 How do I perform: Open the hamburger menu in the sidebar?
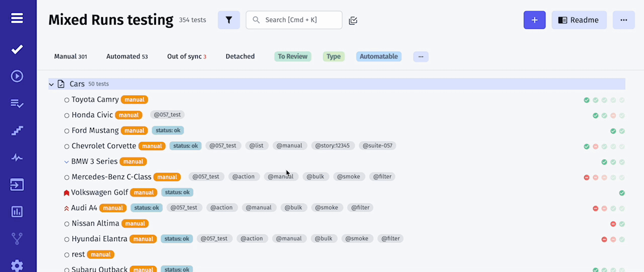[17, 18]
